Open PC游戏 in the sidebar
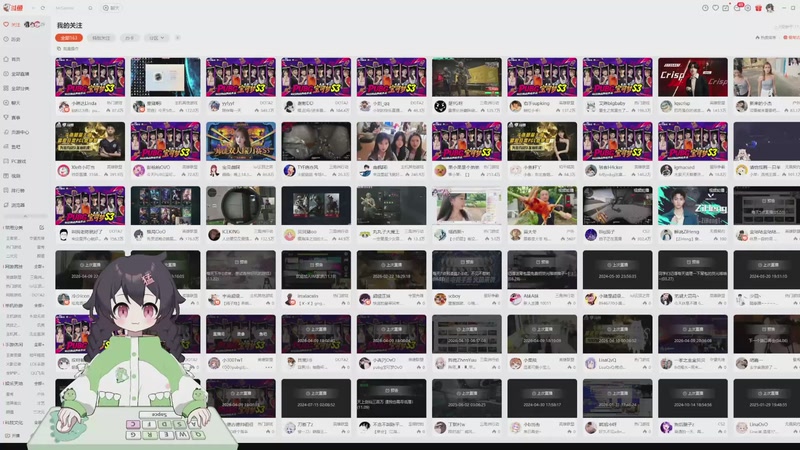The height and width of the screenshot is (450, 800). [x=15, y=161]
